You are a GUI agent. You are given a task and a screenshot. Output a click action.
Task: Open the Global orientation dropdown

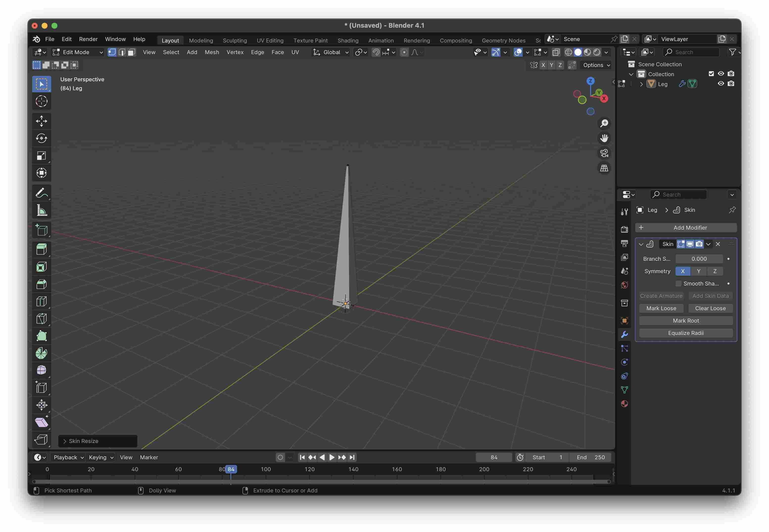(331, 52)
